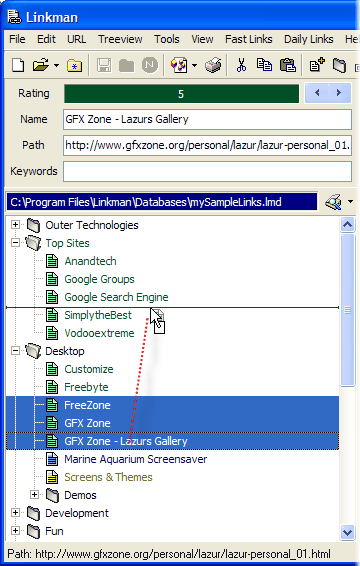The width and height of the screenshot is (360, 566).
Task: Click the blue page icon next to Marine Aquarium Screensaver
Action: click(x=52, y=459)
